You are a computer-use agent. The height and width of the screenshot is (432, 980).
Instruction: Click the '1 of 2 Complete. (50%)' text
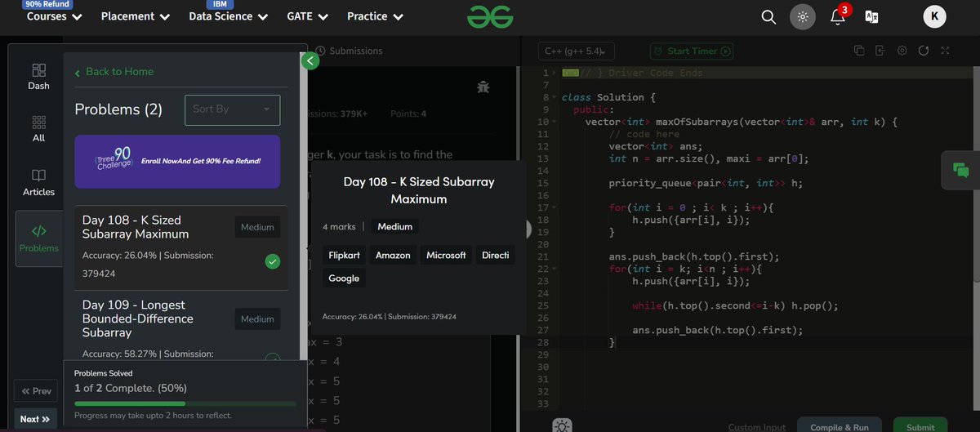pyautogui.click(x=131, y=388)
